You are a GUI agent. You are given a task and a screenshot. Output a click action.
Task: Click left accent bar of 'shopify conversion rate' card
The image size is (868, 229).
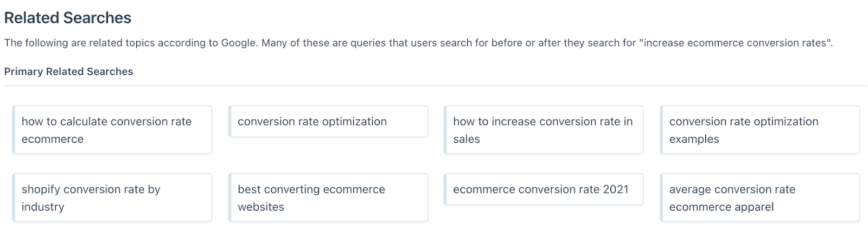(x=14, y=198)
